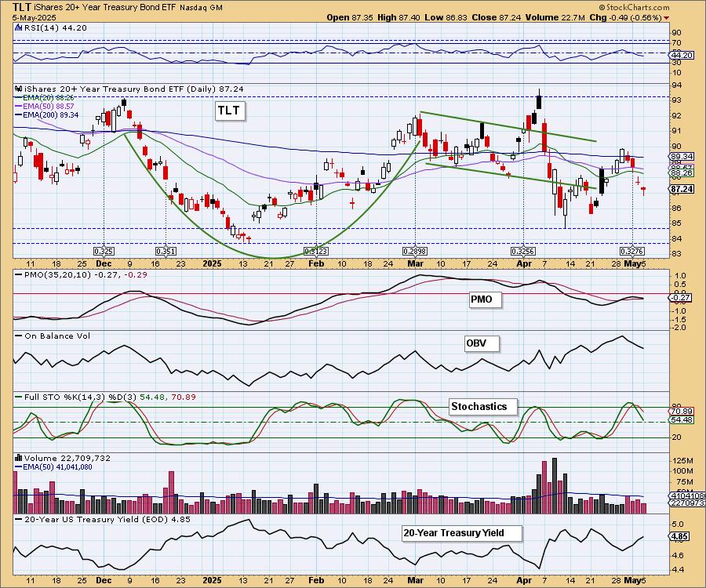Click the '20-Year US Treasury Yield (EOD) 4.85' legend
This screenshot has width=706, height=588.
[x=103, y=519]
